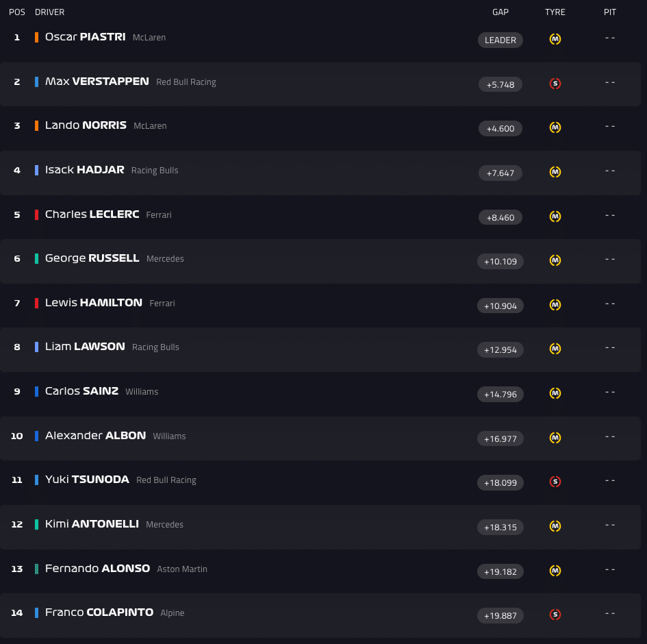This screenshot has width=647, height=644.
Task: Click Piastri's medium tyre icon
Action: click(x=555, y=40)
